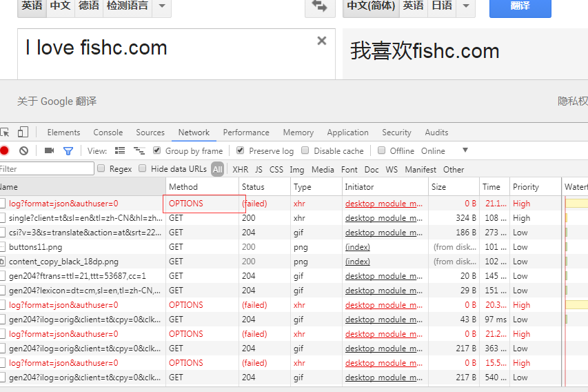588x392 pixels.
Task: Filter requests by Font type
Action: [x=349, y=170]
